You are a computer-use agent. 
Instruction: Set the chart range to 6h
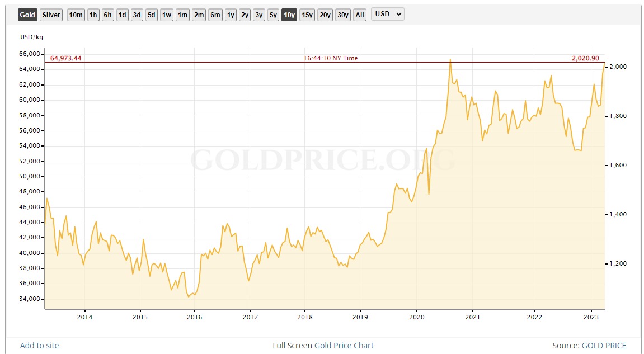(x=107, y=15)
